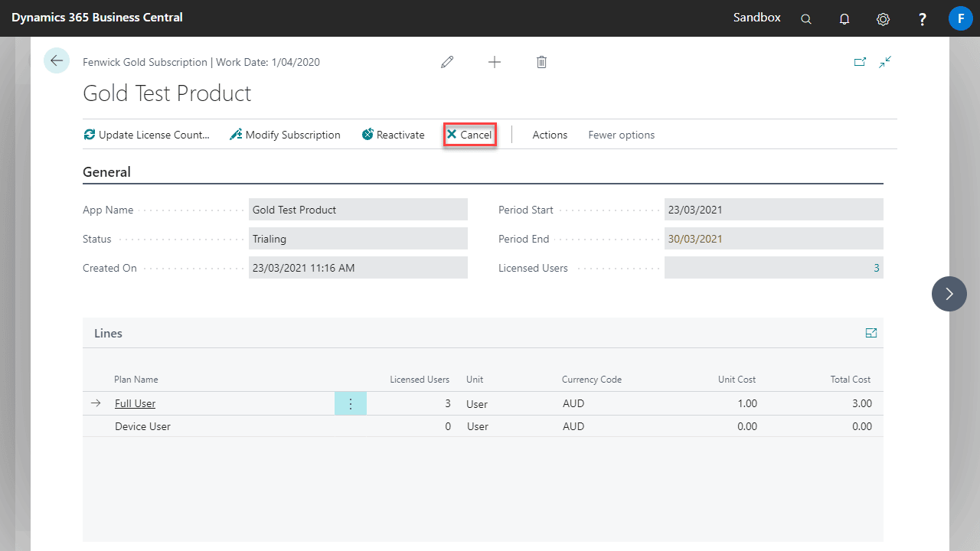Click the back arrow button
The width and height of the screenshot is (980, 551).
pos(57,60)
